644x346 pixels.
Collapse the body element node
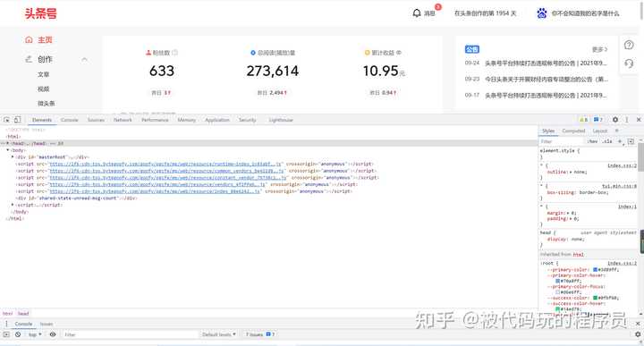[8, 150]
